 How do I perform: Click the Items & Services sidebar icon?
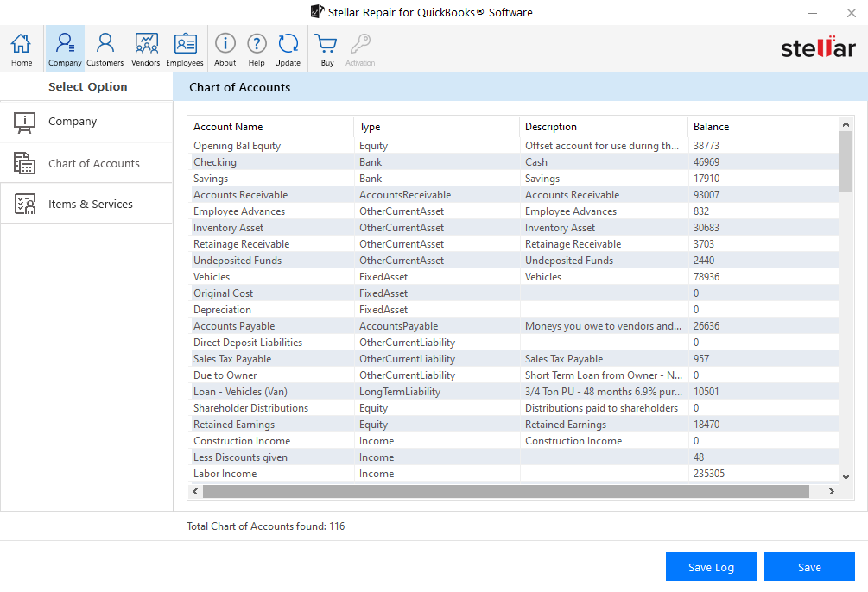tap(24, 205)
